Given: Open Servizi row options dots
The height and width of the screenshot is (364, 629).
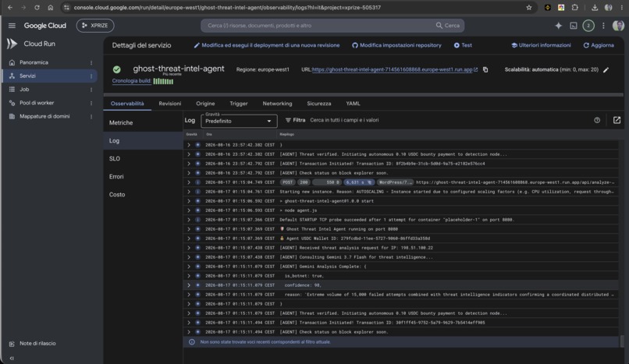Looking at the screenshot, I should pyautogui.click(x=91, y=76).
